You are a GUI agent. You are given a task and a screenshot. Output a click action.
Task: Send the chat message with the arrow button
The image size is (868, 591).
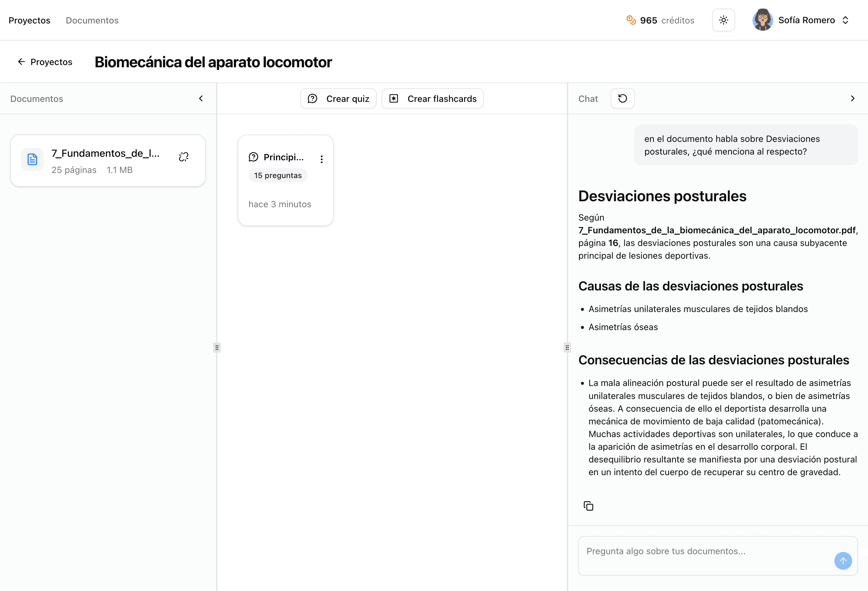(x=843, y=561)
